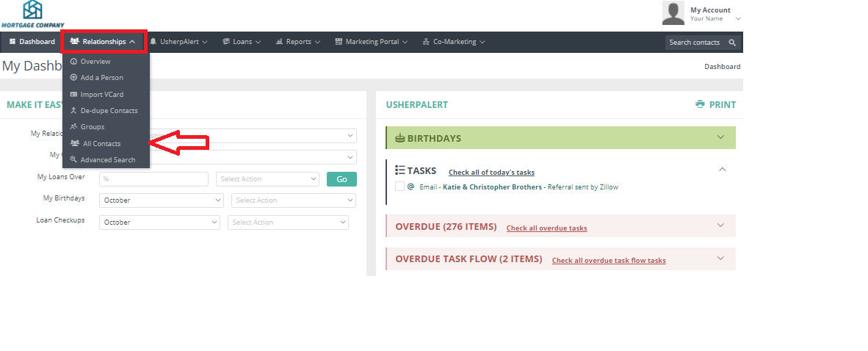The image size is (868, 351).
Task: Select All Contacts from Relationships menu
Action: pyautogui.click(x=101, y=144)
